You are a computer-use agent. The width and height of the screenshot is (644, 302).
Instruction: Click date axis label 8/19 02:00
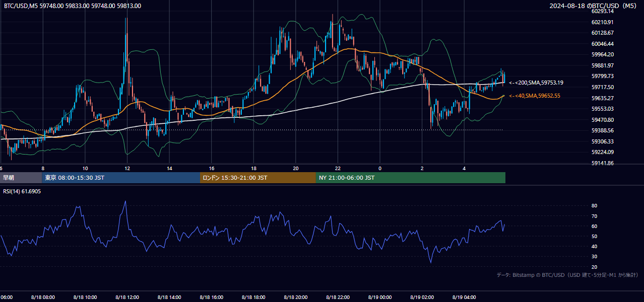pos(422,297)
